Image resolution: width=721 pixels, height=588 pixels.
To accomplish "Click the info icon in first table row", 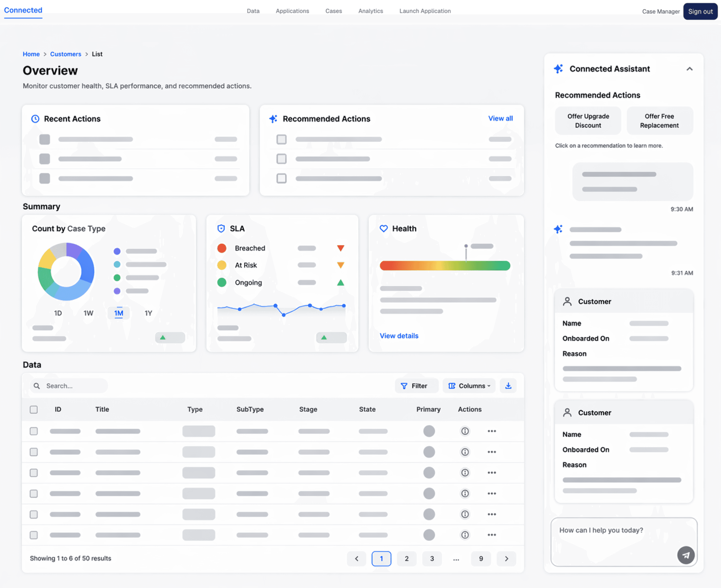I will [x=465, y=431].
